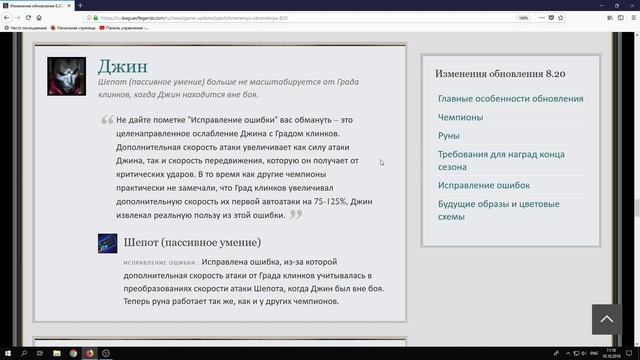Click the Шепот (пассивное умение) heading
The width and height of the screenshot is (640, 360).
(192, 242)
